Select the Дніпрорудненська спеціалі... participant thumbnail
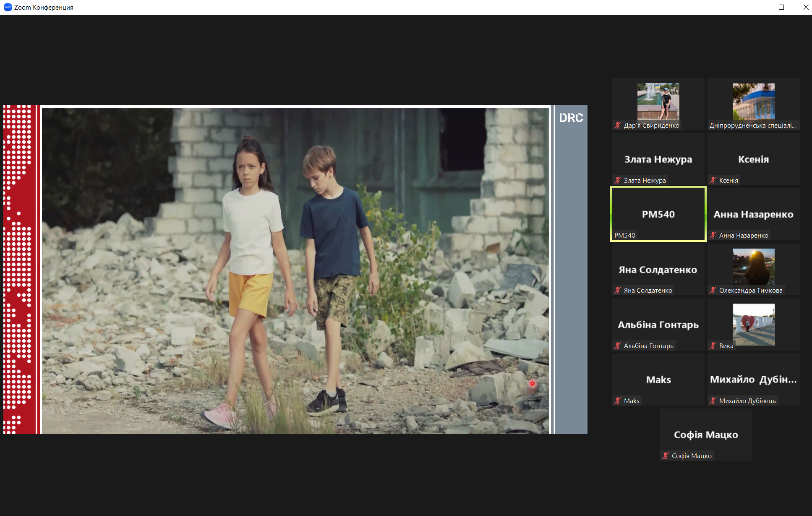Screen dimensions: 812x516 (753, 102)
